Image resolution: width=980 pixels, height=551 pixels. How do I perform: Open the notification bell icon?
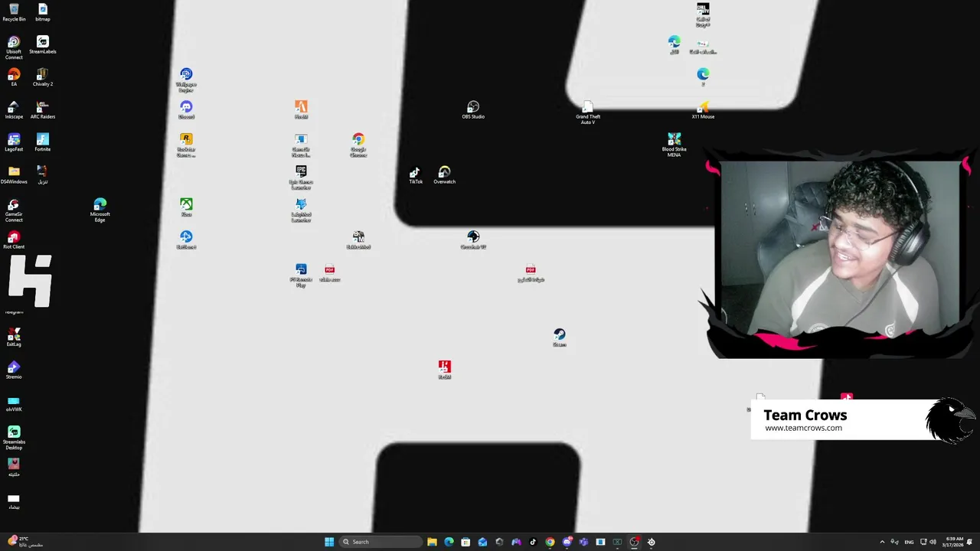[x=970, y=542]
